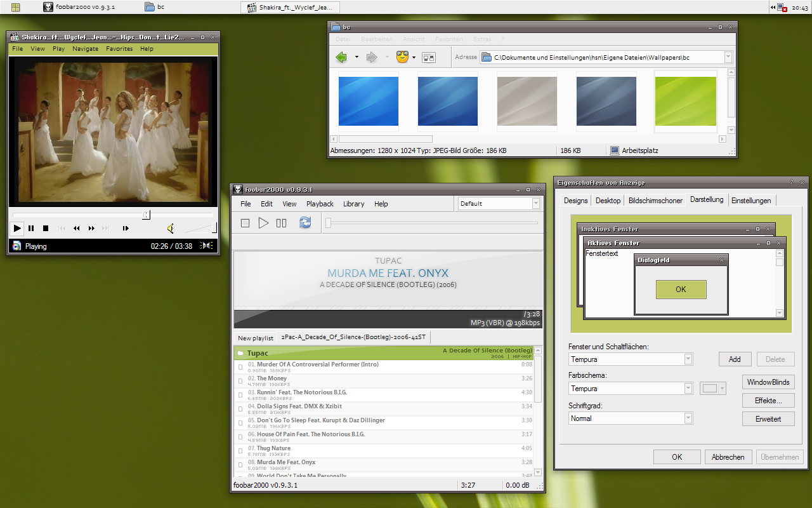Open the Default playback order dropdown
The height and width of the screenshot is (508, 812).
pyautogui.click(x=536, y=204)
